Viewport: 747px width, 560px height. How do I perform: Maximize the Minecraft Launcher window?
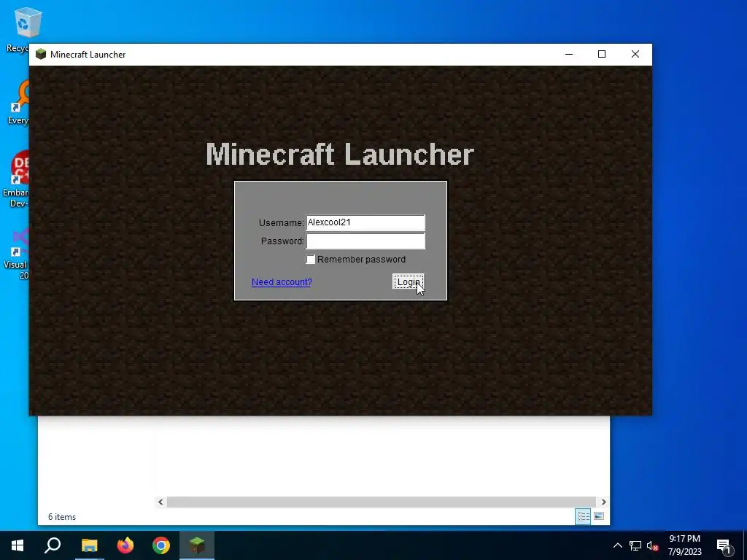click(x=602, y=54)
